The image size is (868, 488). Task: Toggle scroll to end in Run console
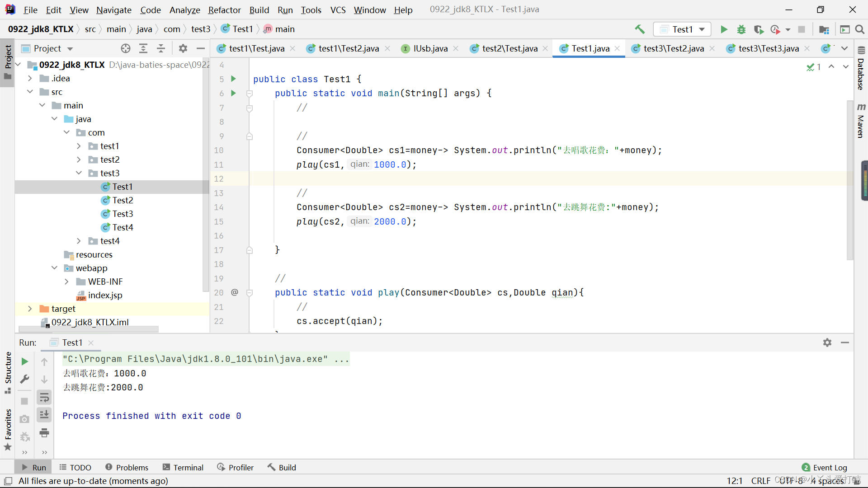tap(44, 415)
